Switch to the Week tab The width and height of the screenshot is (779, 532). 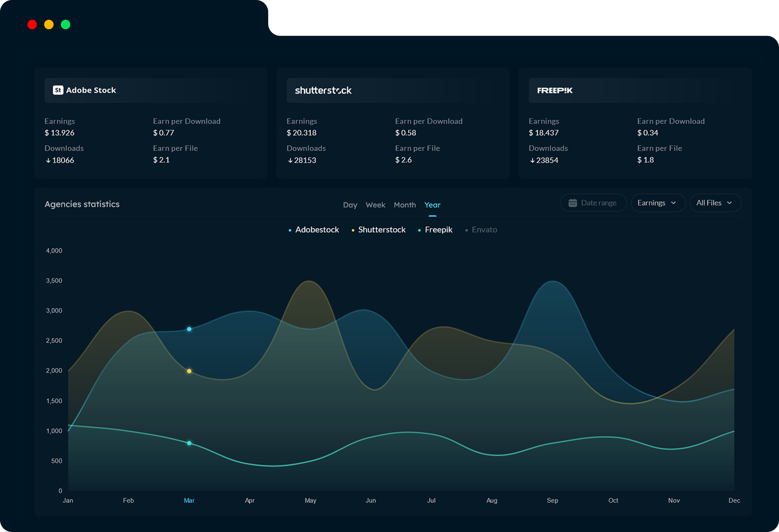click(x=375, y=205)
